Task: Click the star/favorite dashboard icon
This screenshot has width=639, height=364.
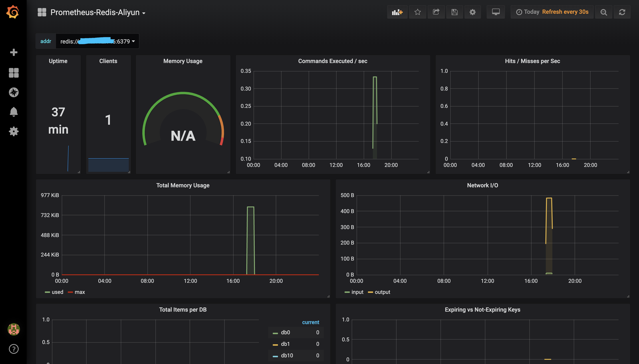Action: (417, 12)
